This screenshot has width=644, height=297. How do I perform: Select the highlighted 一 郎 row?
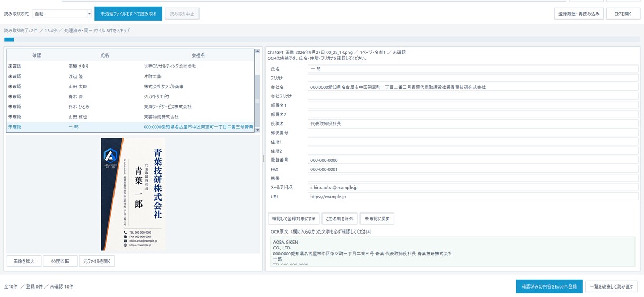[130, 127]
